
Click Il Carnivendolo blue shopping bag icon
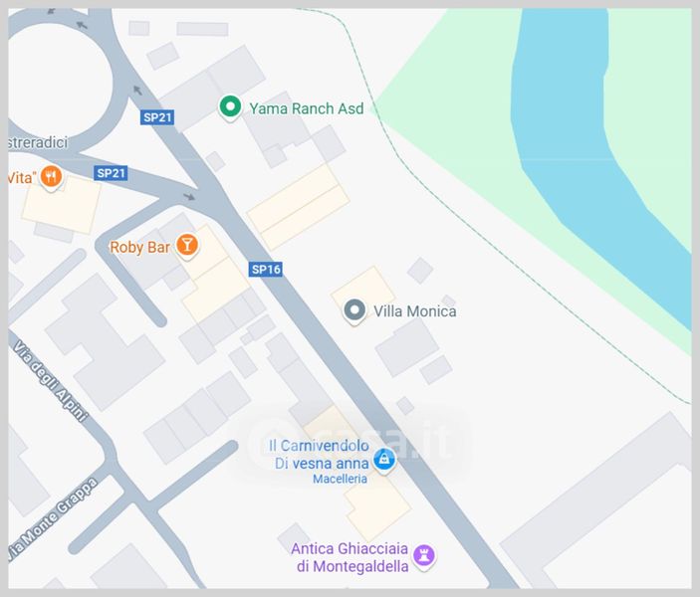tap(384, 459)
